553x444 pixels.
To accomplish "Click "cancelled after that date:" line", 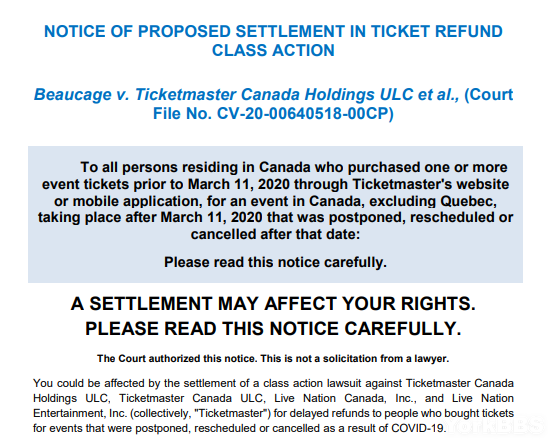I will click(275, 234).
